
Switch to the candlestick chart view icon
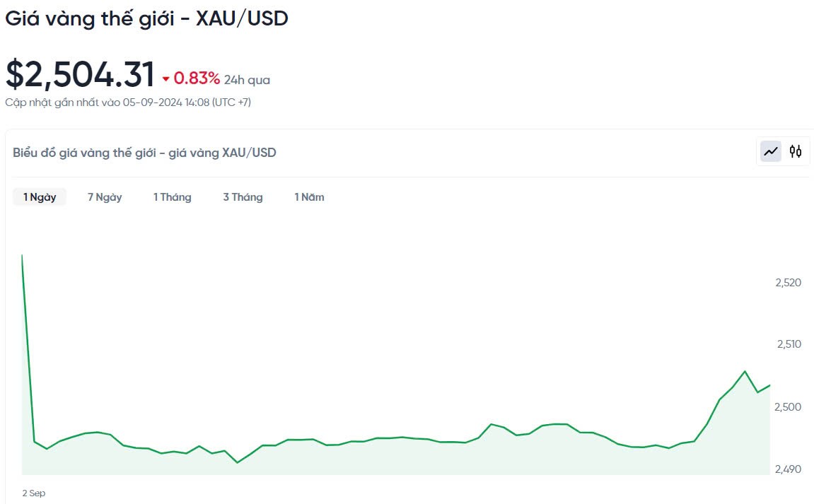pyautogui.click(x=796, y=151)
